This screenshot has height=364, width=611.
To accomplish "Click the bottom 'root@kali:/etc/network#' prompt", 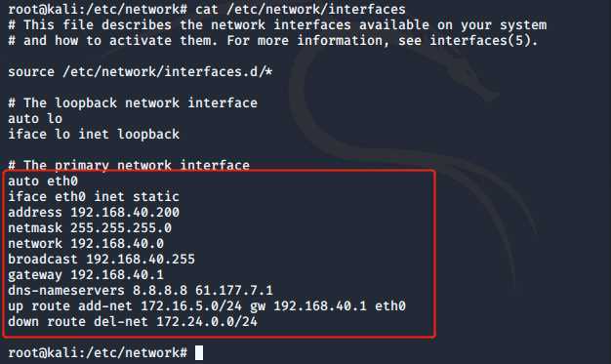I will (x=98, y=352).
